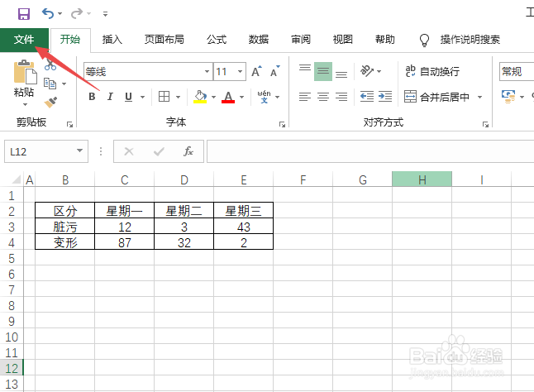Toggle Underline formatting
This screenshot has width=534, height=392.
click(x=128, y=97)
